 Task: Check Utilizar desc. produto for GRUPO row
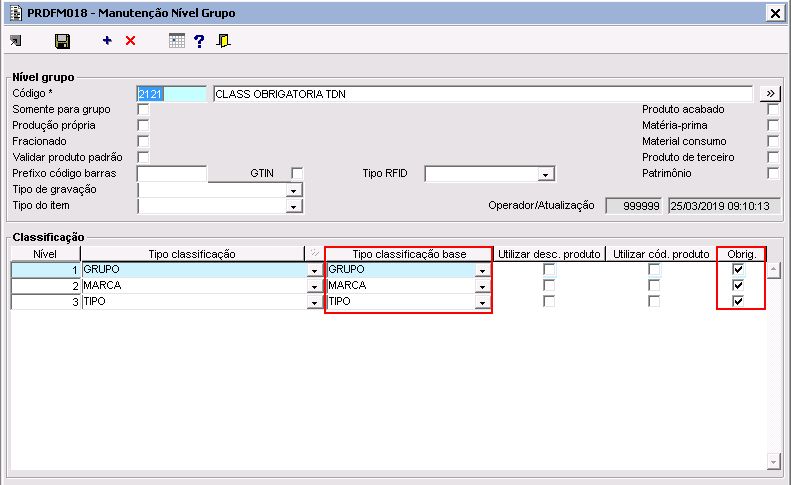pyautogui.click(x=549, y=270)
